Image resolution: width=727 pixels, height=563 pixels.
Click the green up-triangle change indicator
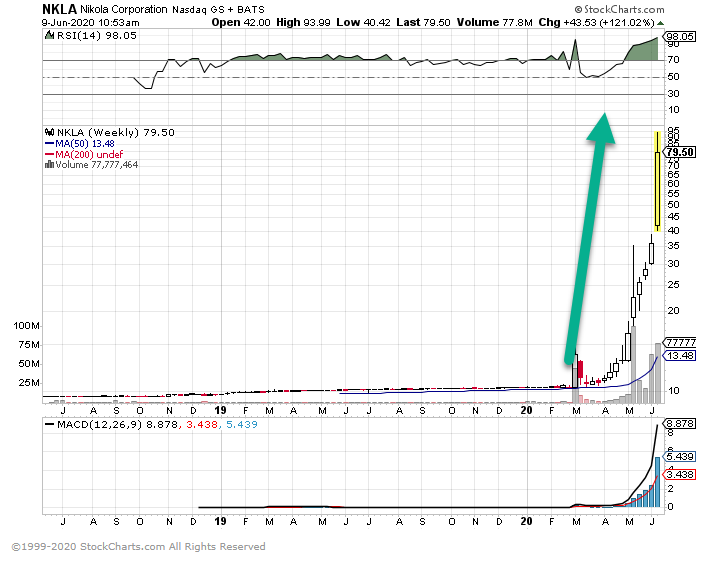pos(660,23)
